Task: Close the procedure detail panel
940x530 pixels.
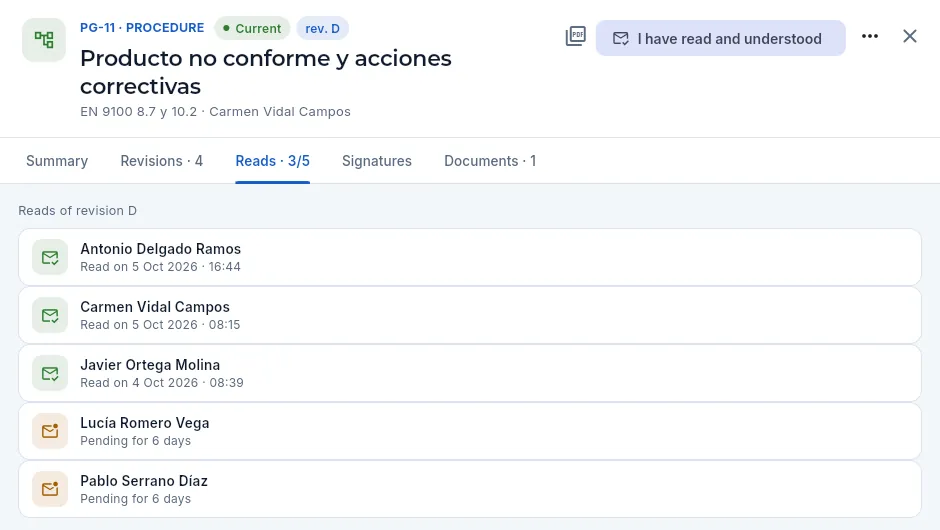Action: click(909, 37)
